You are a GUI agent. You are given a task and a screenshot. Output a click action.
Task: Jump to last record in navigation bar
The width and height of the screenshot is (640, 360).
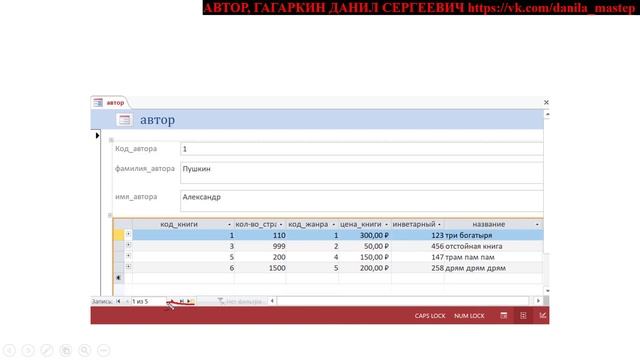click(182, 301)
